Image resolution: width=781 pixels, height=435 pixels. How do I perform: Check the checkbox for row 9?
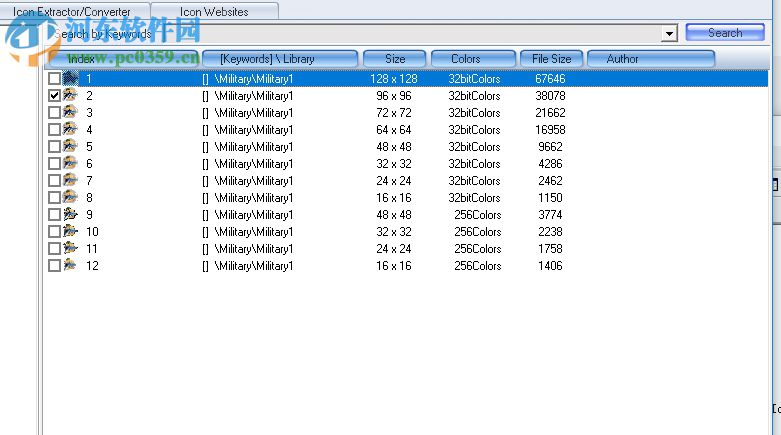coord(54,214)
